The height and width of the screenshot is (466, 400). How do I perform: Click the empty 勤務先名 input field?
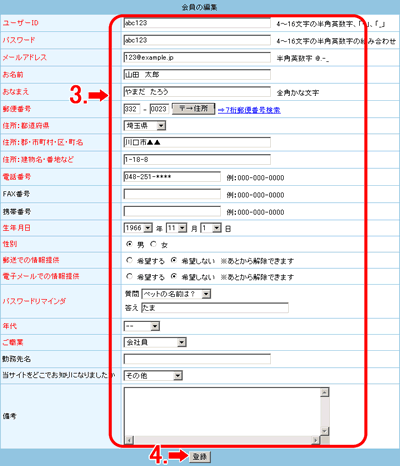[197, 359]
